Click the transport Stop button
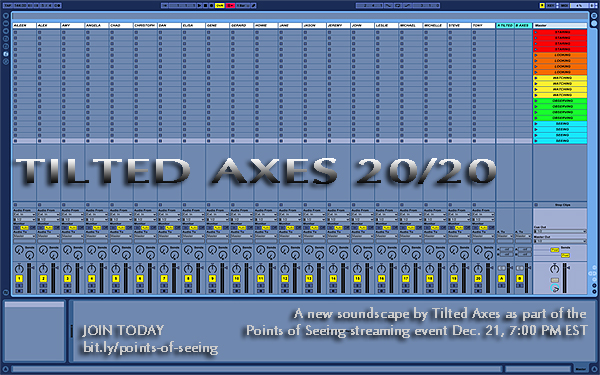 pyautogui.click(x=205, y=5)
